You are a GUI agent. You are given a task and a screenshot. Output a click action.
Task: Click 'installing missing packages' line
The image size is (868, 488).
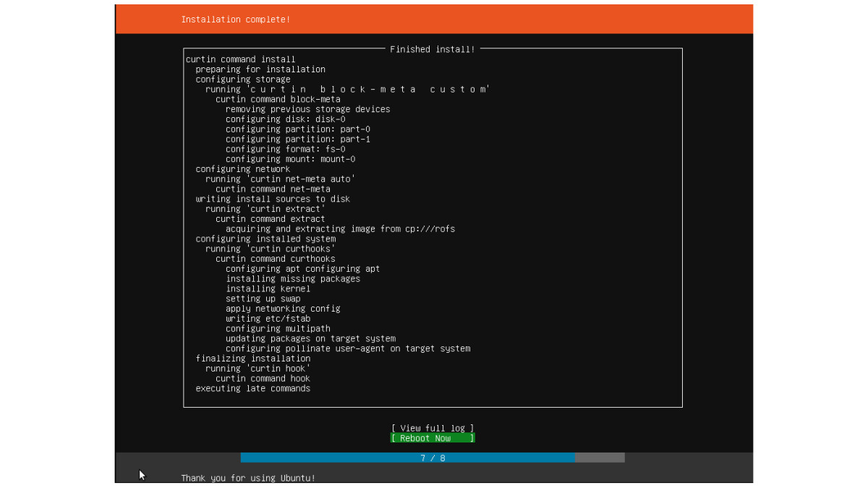(x=293, y=279)
